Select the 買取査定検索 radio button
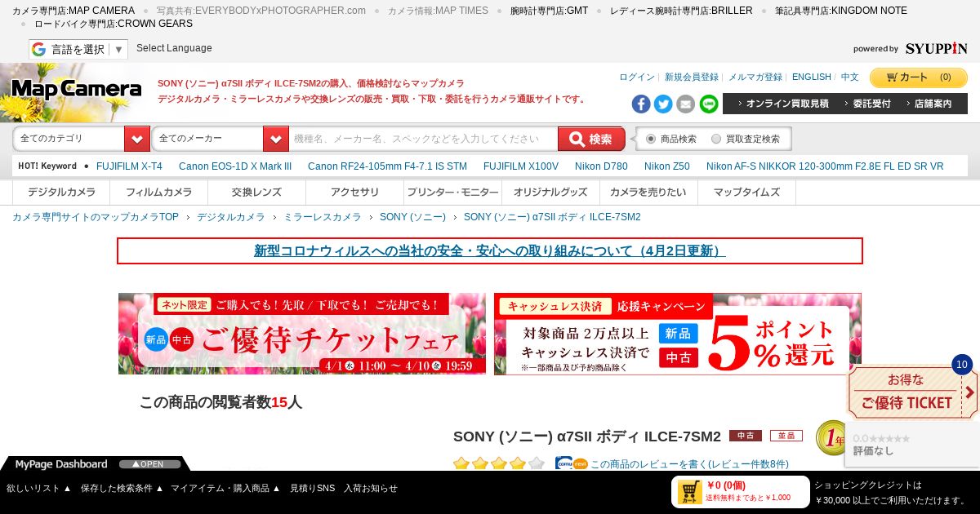This screenshot has height=514, width=980. (716, 139)
